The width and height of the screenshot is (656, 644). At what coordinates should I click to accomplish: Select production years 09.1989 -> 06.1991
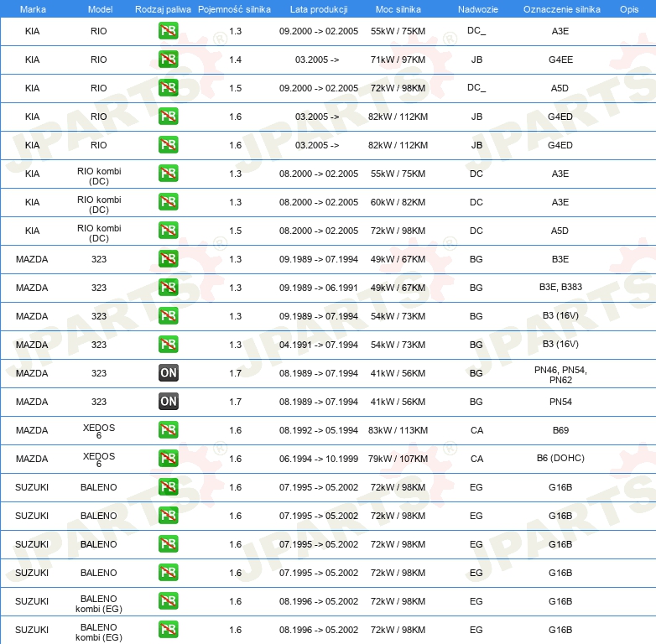tap(319, 288)
